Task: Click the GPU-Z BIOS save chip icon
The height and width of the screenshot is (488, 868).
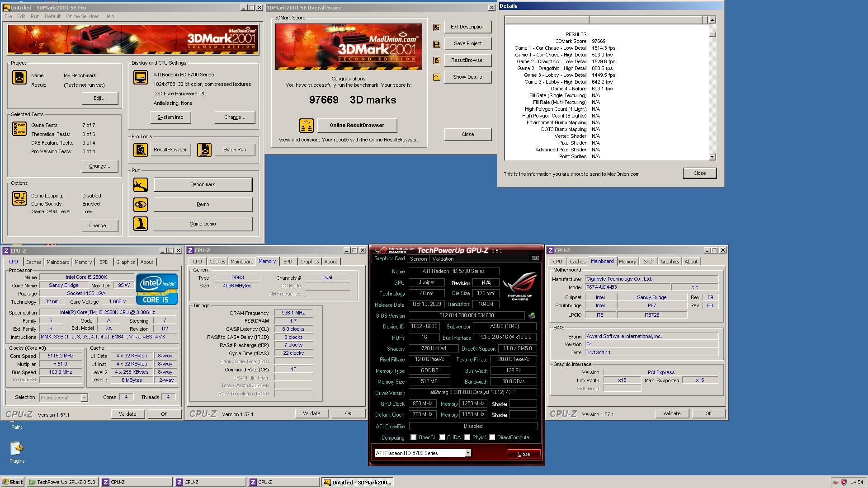Action: pyautogui.click(x=532, y=315)
